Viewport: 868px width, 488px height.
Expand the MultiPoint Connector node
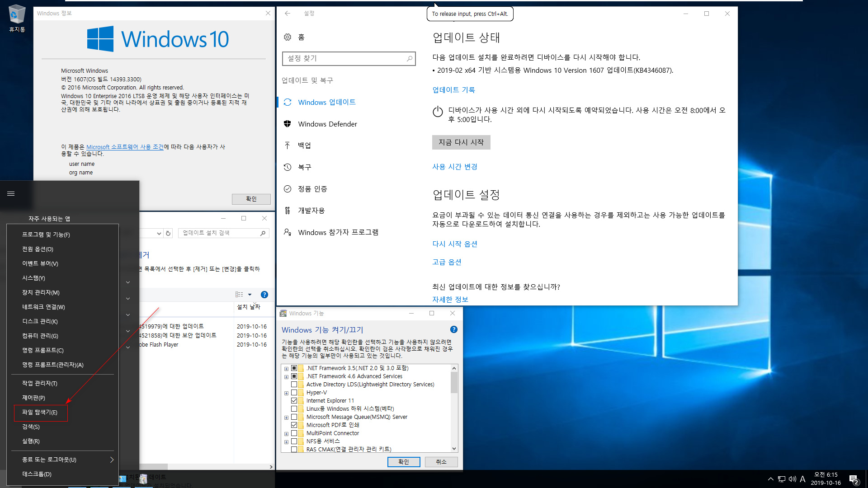click(286, 434)
